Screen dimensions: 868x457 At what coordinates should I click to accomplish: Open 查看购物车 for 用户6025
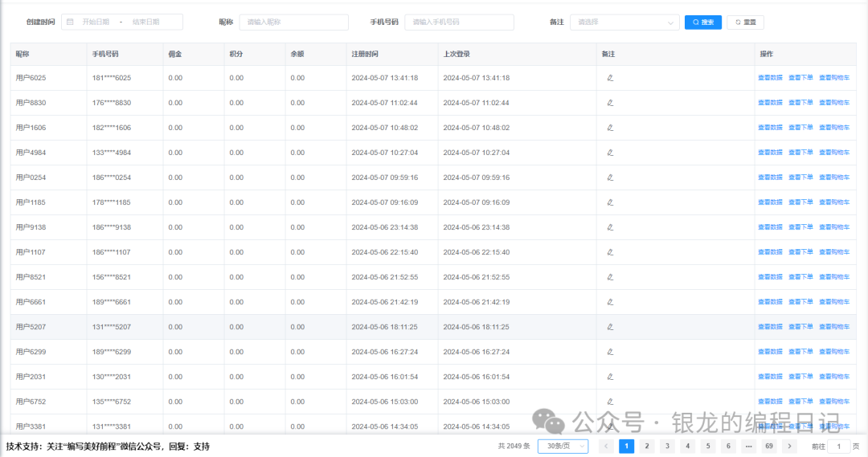tap(834, 78)
